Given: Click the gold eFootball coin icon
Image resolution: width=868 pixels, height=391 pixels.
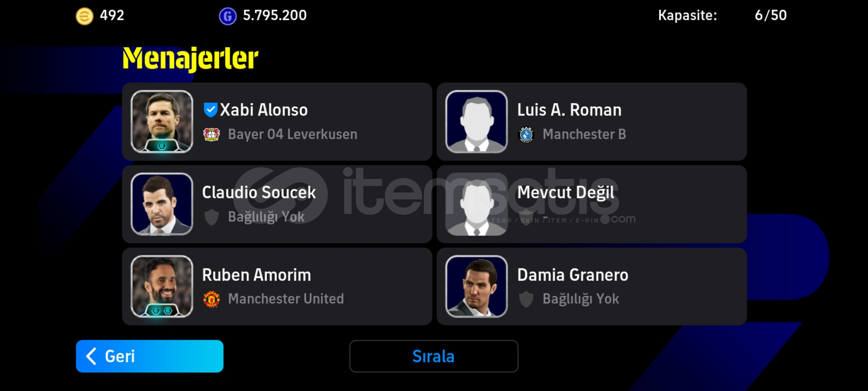Looking at the screenshot, I should click(x=84, y=16).
